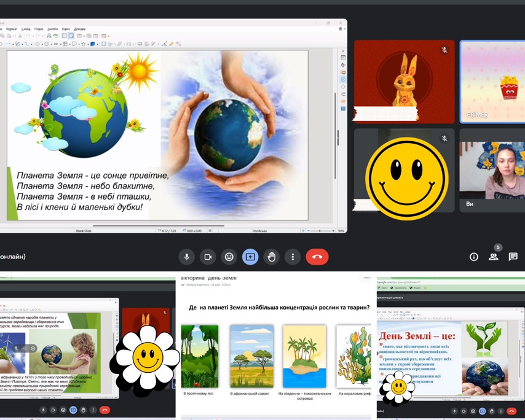The width and height of the screenshot is (525, 420).
Task: Toggle screen presenting in the bottom-right screenshot
Action: (x=482, y=411)
